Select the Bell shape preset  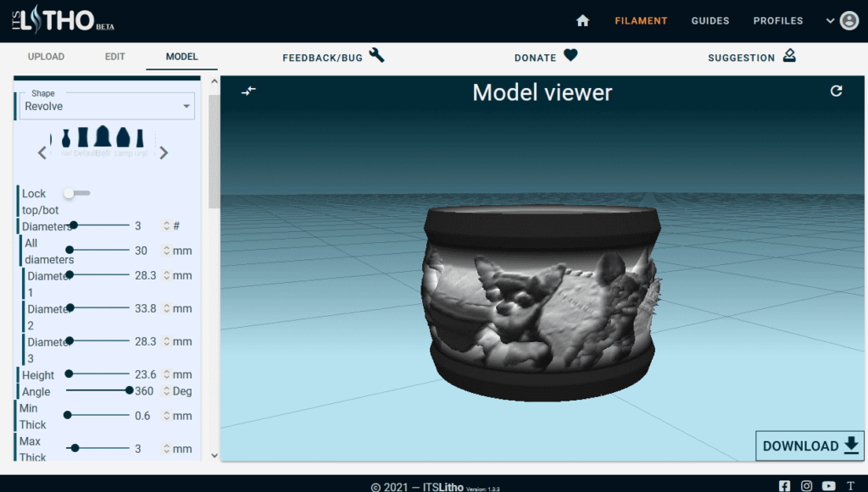103,138
